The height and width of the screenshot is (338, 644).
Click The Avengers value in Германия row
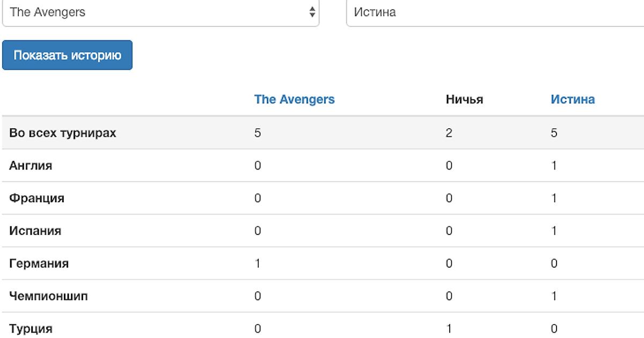[x=258, y=264]
